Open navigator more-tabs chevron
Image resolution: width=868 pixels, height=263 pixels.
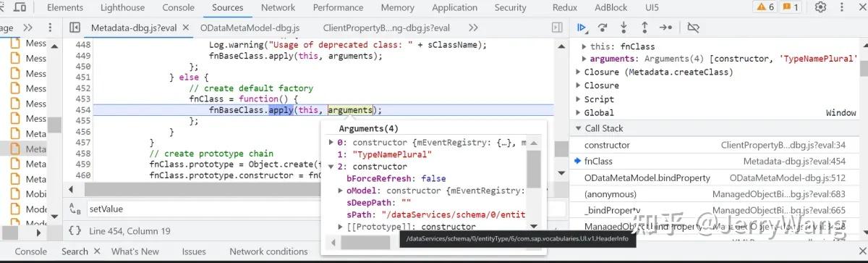[28, 28]
